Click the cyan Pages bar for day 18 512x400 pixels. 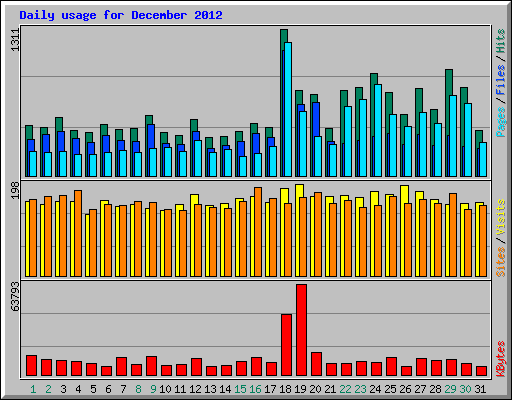(x=288, y=109)
